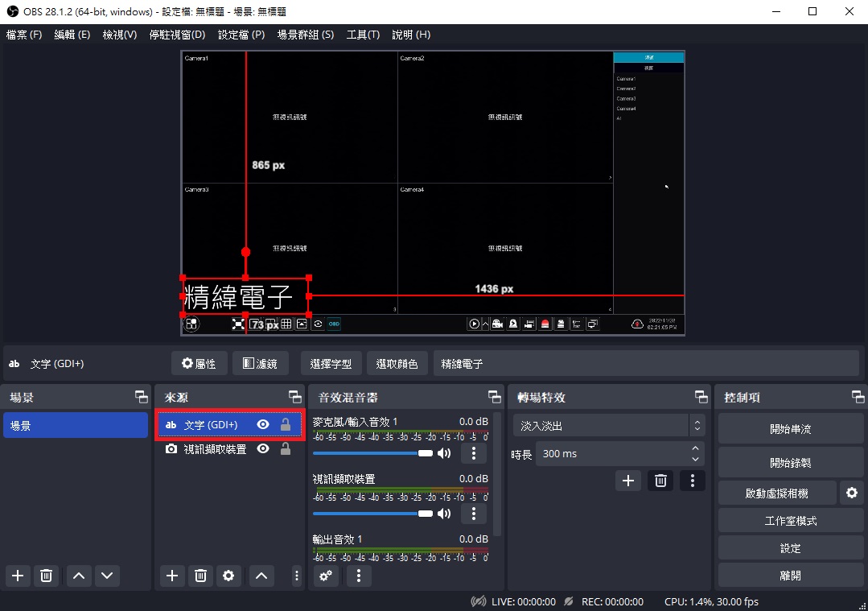Image resolution: width=868 pixels, height=611 pixels.
Task: Remove selected scene with trash icon
Action: coord(47,576)
